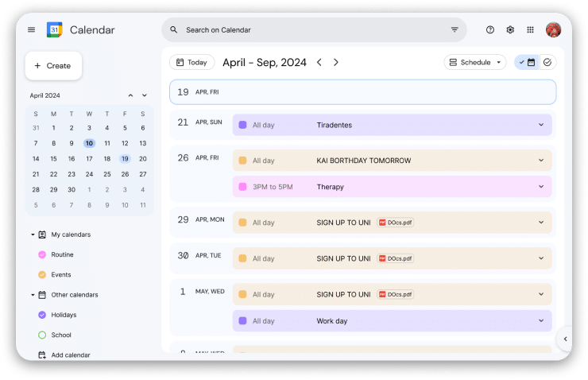Viewport: 588px width, 380px height.
Task: Click the 26 APR, FRI date label
Action: pos(199,158)
